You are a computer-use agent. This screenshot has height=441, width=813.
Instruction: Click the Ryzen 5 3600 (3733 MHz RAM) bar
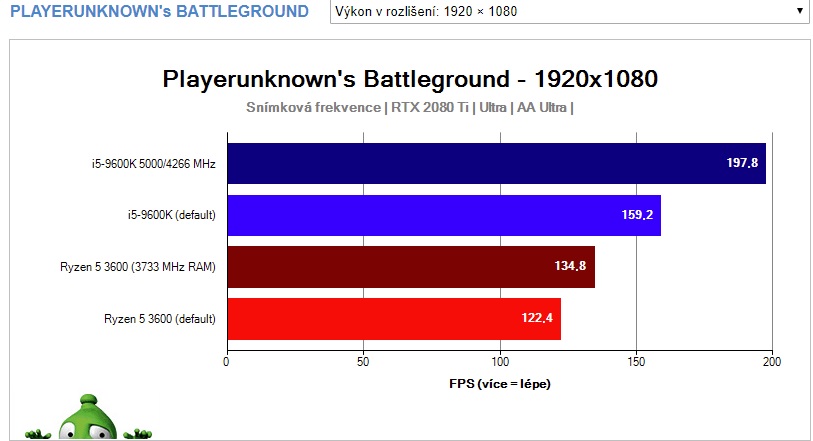tap(411, 267)
